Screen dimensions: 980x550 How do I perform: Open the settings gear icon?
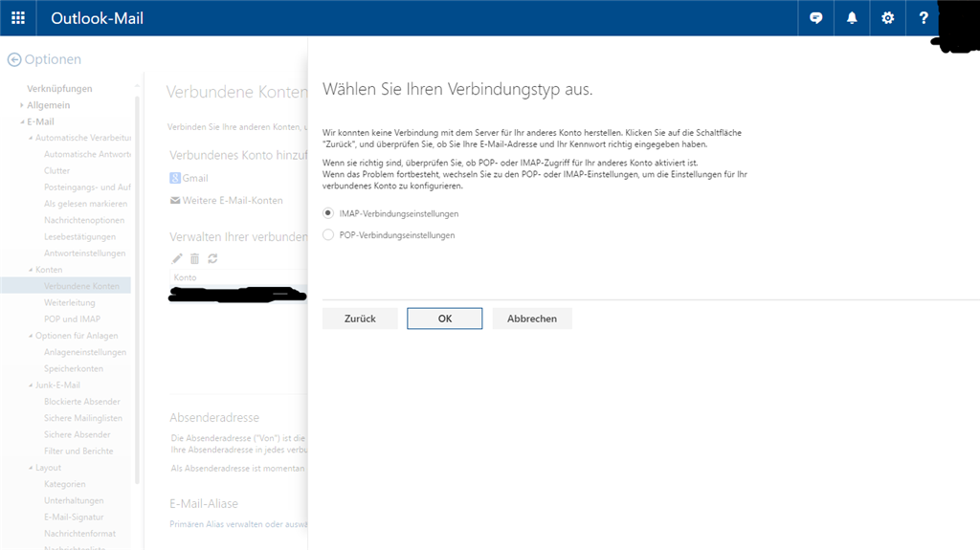tap(887, 18)
